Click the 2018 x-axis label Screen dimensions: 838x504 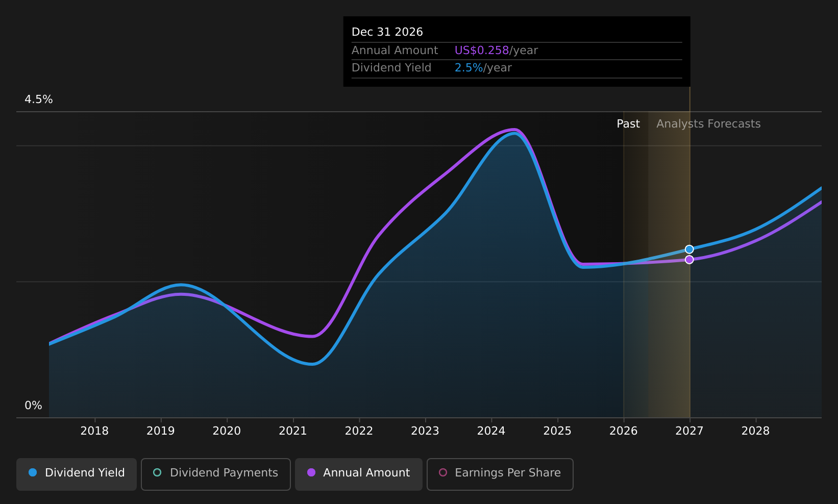94,431
